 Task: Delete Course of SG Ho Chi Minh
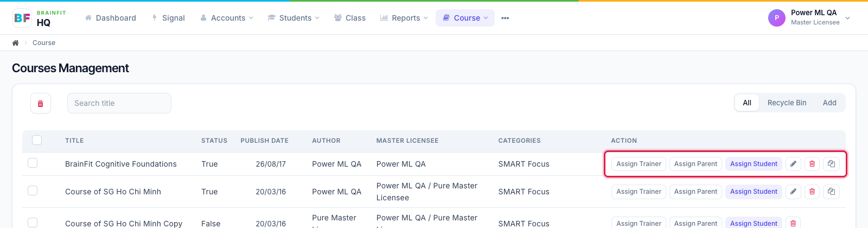click(812, 192)
